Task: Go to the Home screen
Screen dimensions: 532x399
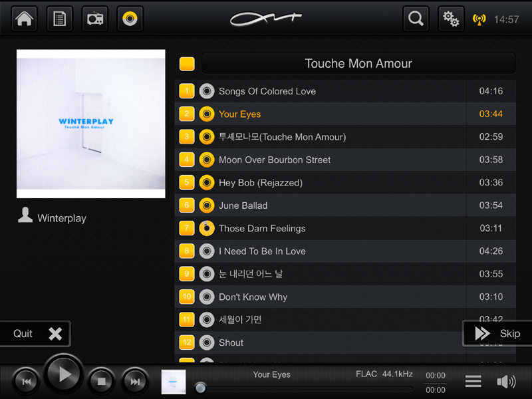Action: pyautogui.click(x=25, y=19)
